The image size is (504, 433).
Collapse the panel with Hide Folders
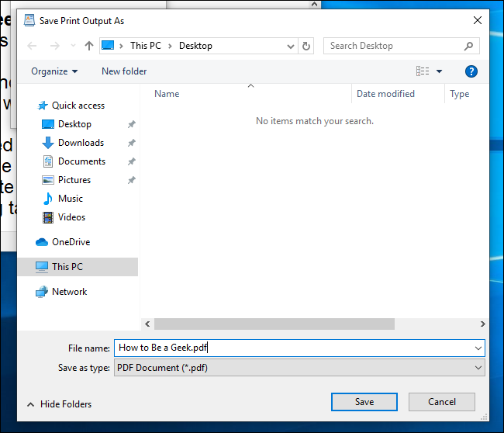coord(59,404)
